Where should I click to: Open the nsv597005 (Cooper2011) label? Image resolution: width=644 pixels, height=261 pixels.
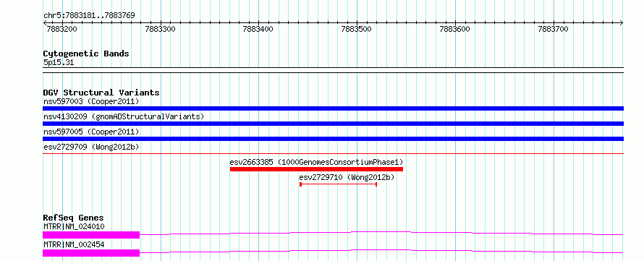[x=91, y=132]
